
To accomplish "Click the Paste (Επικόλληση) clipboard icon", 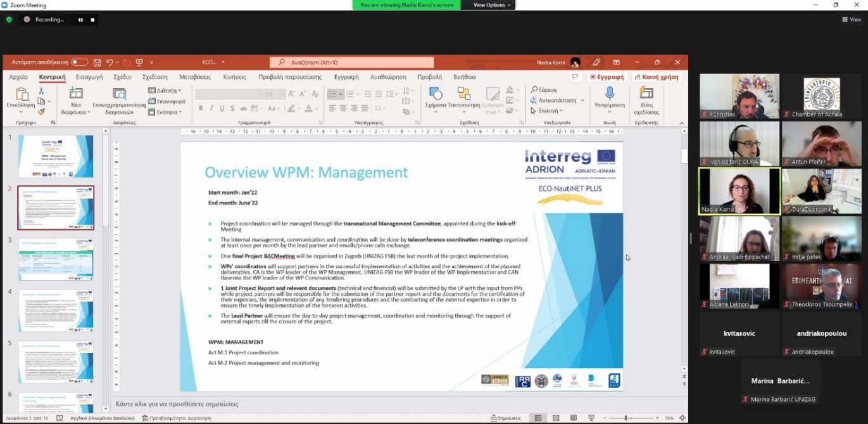I will (x=21, y=94).
